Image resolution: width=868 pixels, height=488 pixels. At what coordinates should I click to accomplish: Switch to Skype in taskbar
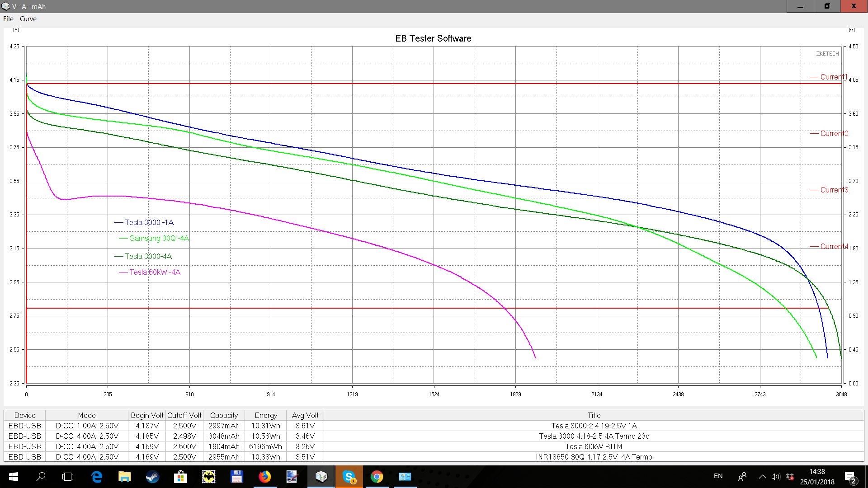[x=349, y=477]
